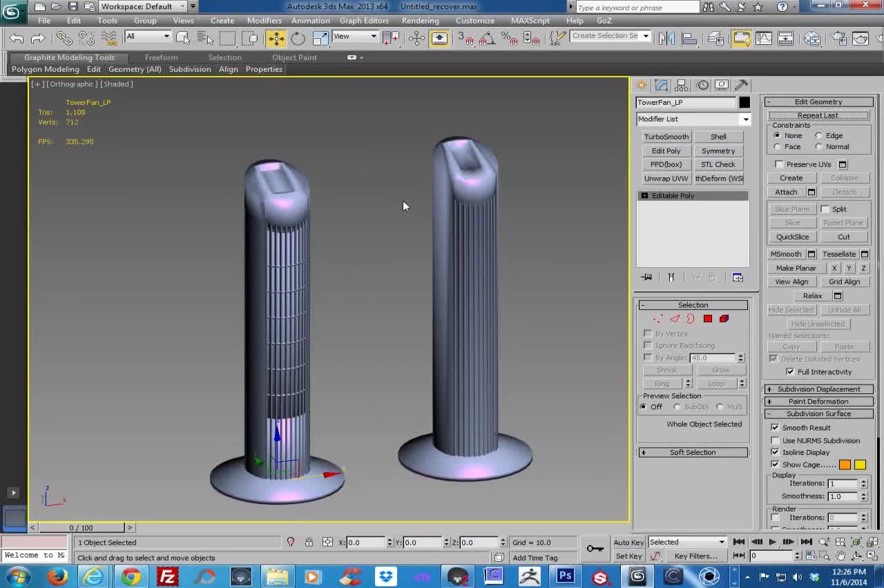
Task: Open the Material Editor icon
Action: 812,39
